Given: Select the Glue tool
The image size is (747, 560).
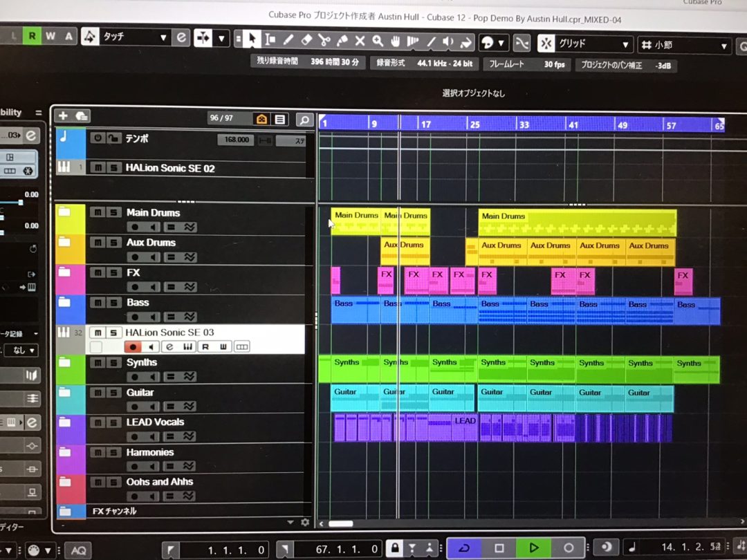Looking at the screenshot, I should pyautogui.click(x=342, y=41).
